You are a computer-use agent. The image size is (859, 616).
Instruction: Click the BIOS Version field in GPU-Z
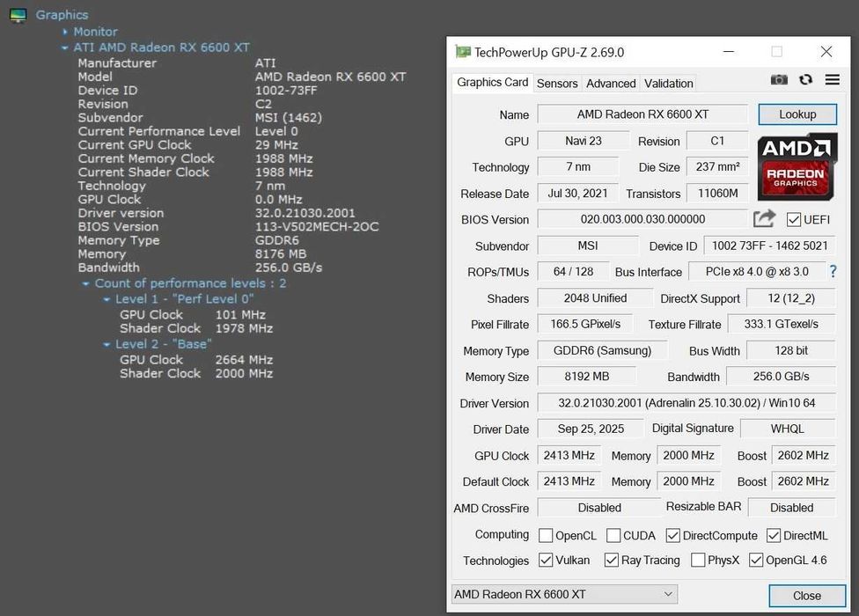642,219
